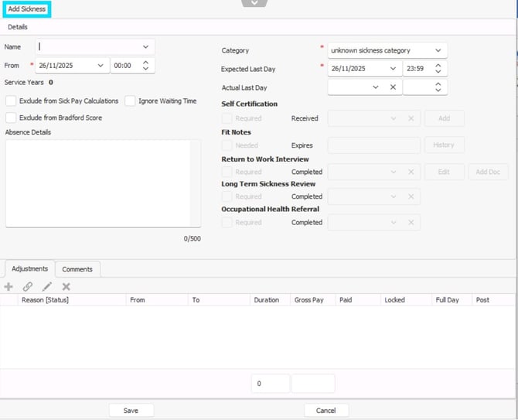518x420 pixels.
Task: Open the Expected Last Day date dropdown
Action: pos(393,69)
